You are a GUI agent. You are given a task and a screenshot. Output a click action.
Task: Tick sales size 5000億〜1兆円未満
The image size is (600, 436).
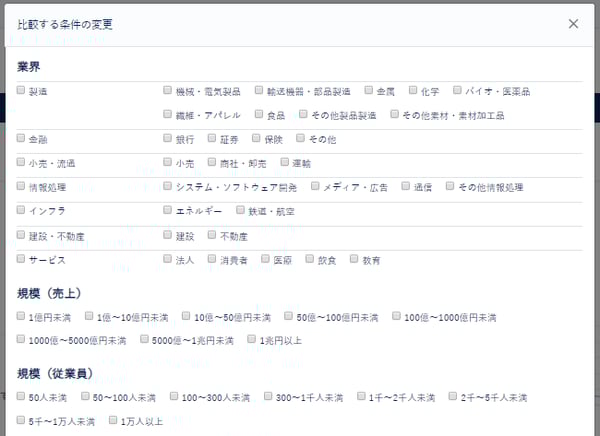point(144,339)
